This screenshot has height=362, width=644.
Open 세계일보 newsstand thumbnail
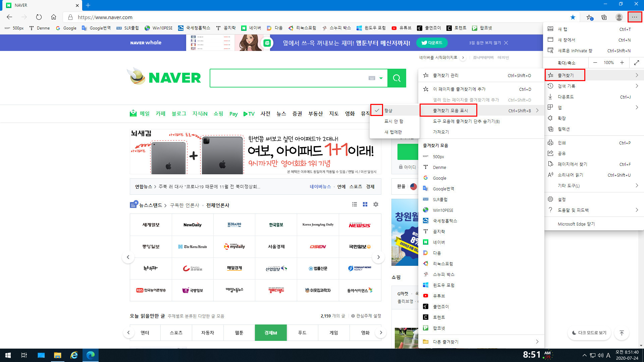151,225
